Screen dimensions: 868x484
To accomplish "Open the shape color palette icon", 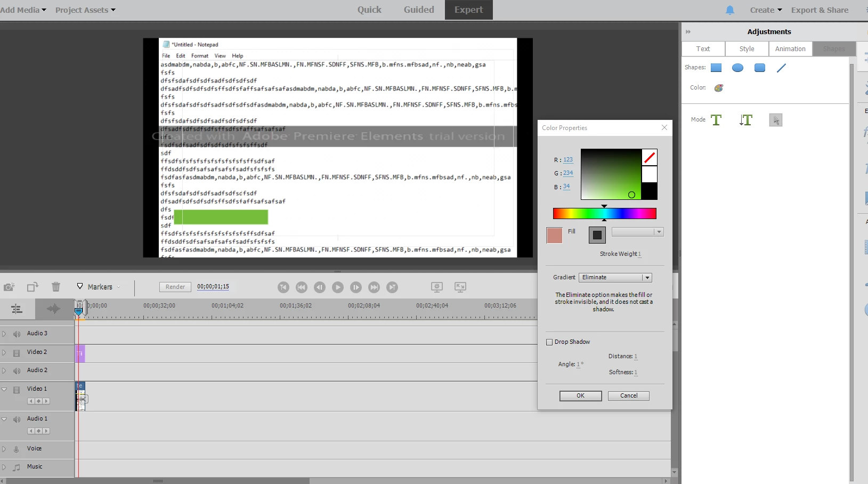I will (719, 88).
